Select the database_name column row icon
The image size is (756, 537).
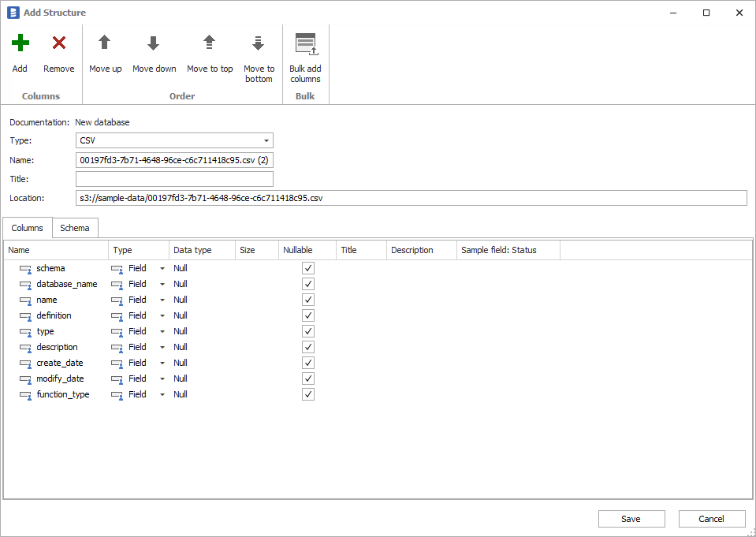25,285
